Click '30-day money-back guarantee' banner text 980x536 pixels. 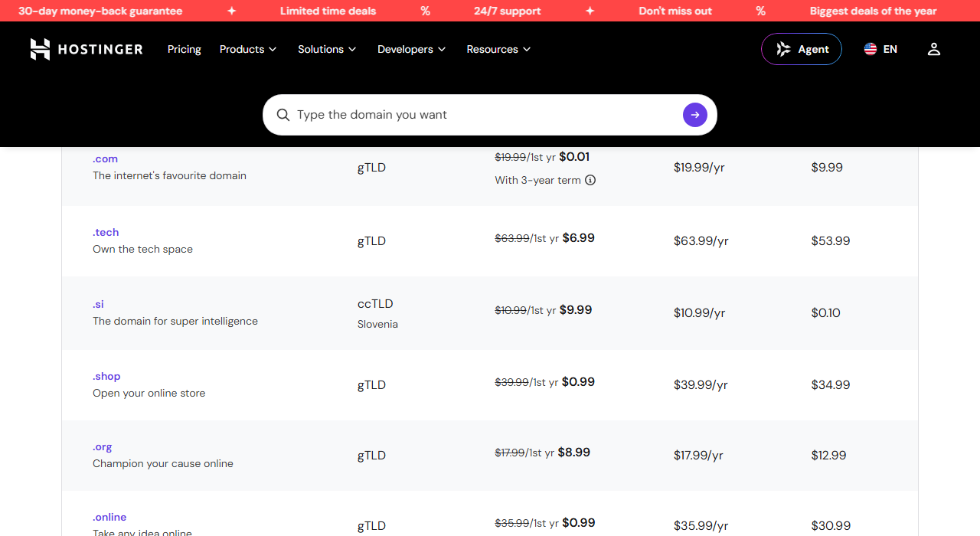coord(100,11)
